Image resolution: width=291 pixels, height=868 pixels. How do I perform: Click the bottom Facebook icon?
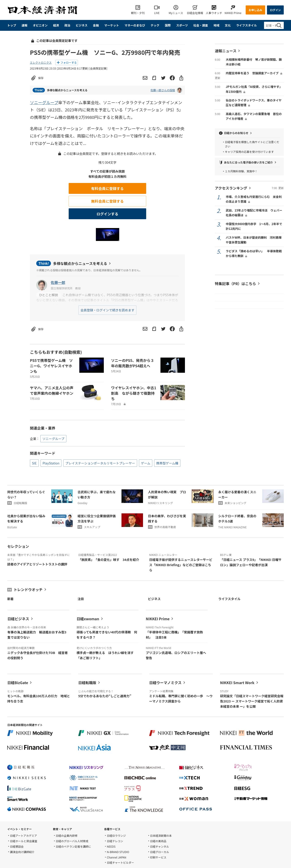172,329
